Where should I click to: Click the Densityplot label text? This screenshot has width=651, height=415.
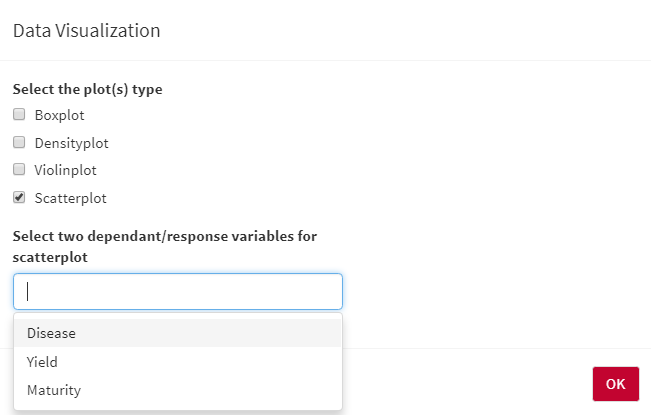coord(71,143)
